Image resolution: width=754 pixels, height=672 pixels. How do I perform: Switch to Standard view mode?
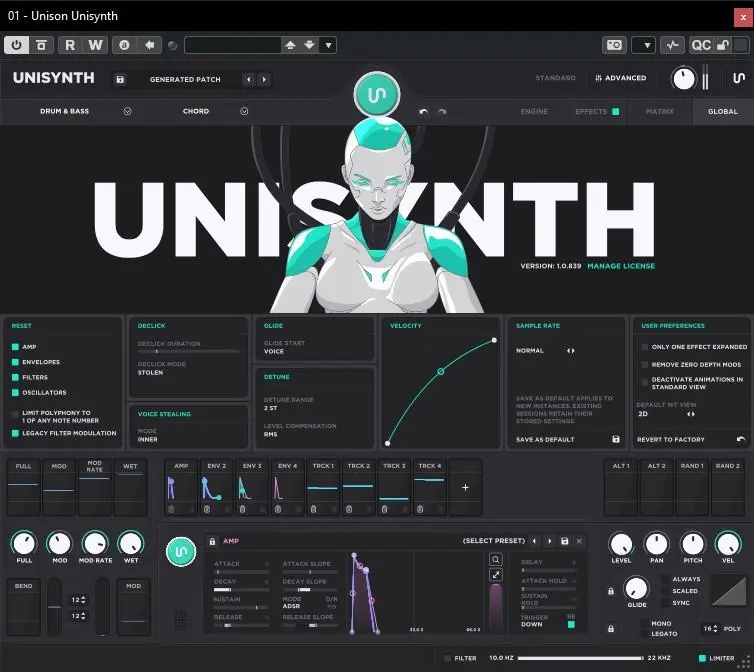555,78
